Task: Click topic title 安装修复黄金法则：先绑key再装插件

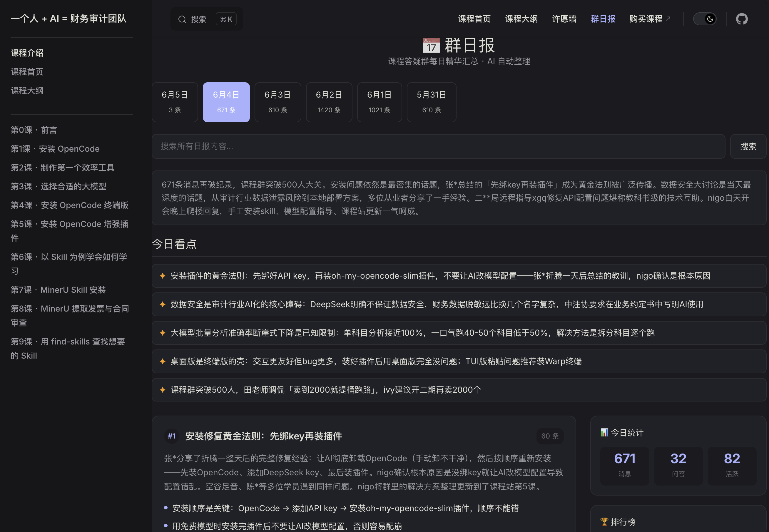Action: point(263,436)
